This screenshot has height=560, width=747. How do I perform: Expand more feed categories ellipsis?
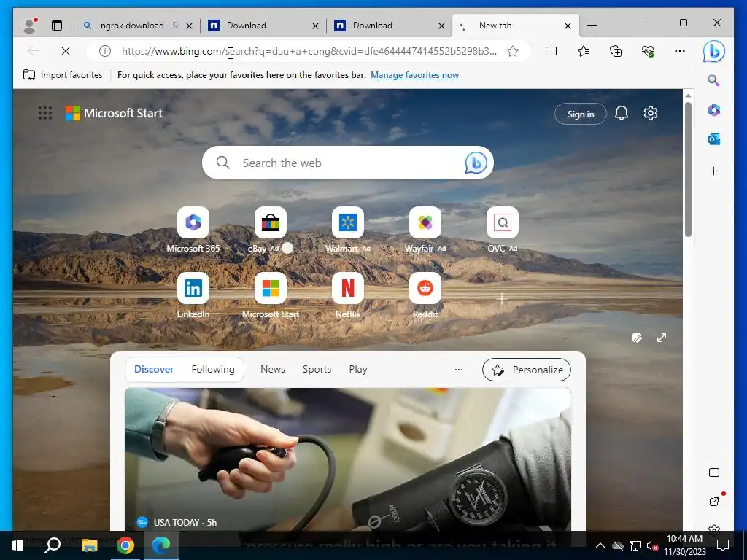click(458, 370)
